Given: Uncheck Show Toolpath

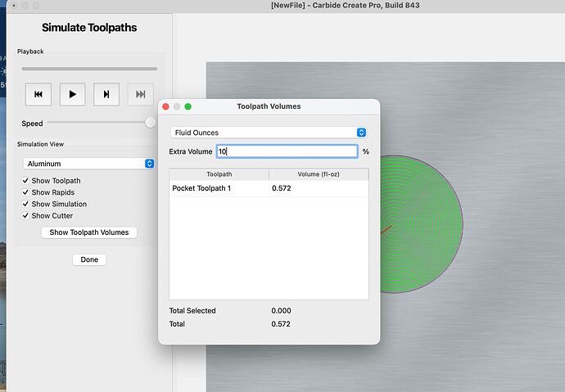Looking at the screenshot, I should [25, 180].
